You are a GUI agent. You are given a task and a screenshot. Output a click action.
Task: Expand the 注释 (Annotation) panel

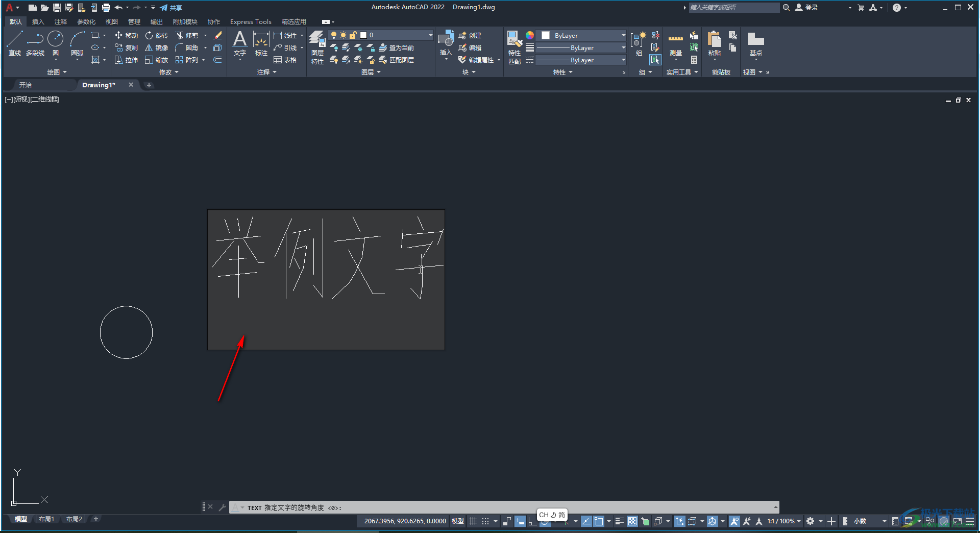click(x=266, y=72)
